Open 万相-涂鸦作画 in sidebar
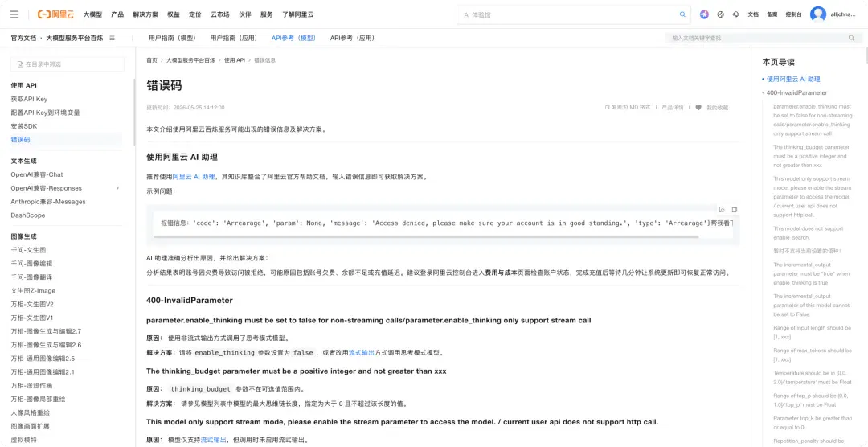Viewport: 868px width, 447px height. (31, 385)
